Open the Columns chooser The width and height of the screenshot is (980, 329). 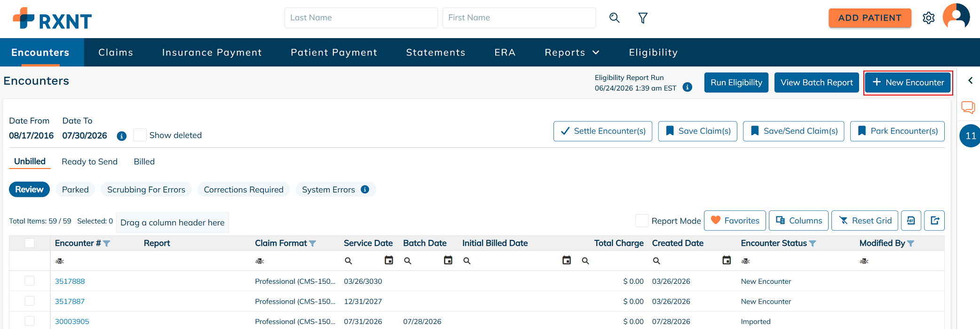[798, 220]
